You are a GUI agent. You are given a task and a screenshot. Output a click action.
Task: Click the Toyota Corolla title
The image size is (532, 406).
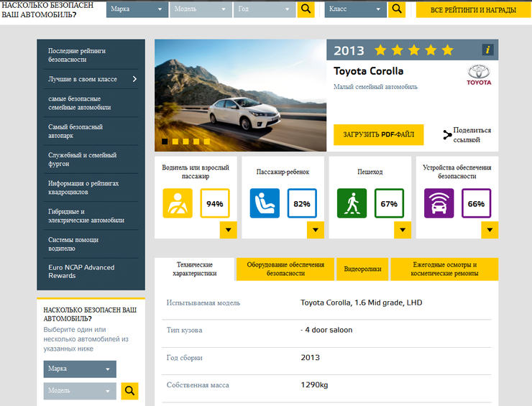(369, 71)
